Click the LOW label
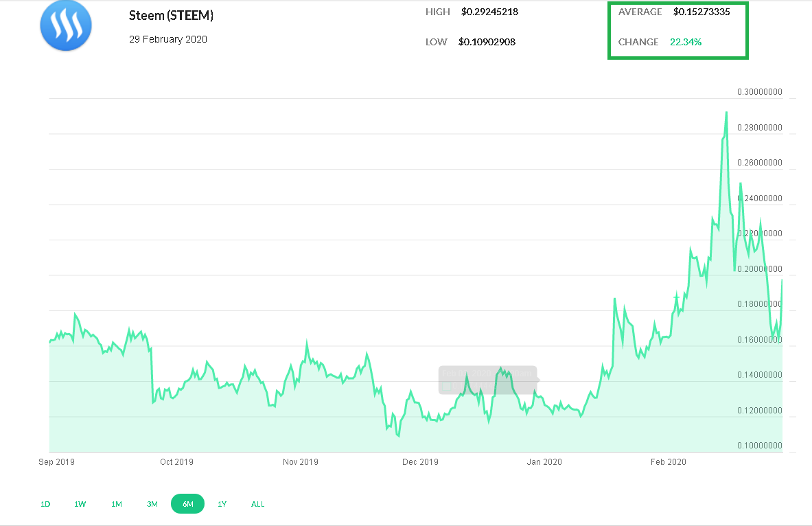 coord(436,42)
